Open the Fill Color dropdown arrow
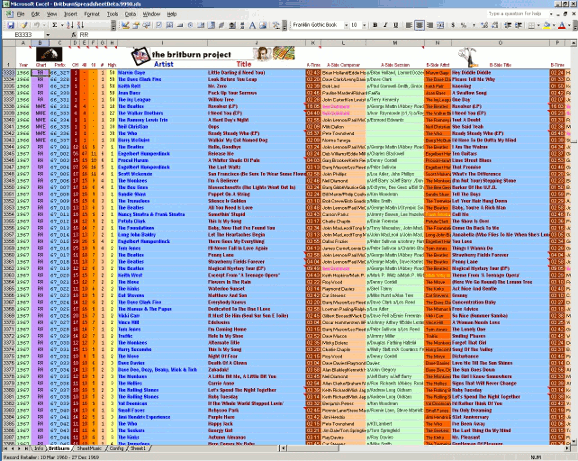The height and width of the screenshot is (461, 578). 554,25
